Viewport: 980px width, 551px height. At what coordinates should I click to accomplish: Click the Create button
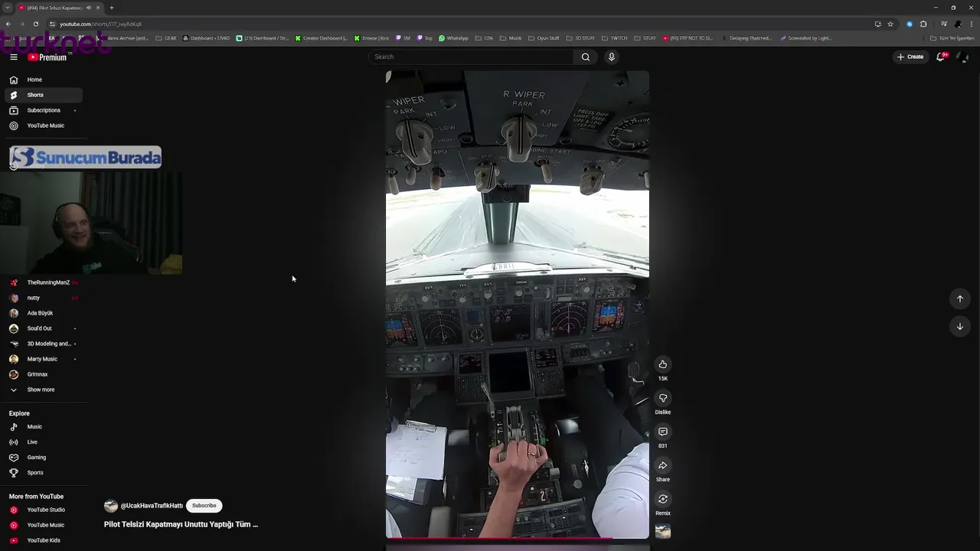(x=911, y=57)
